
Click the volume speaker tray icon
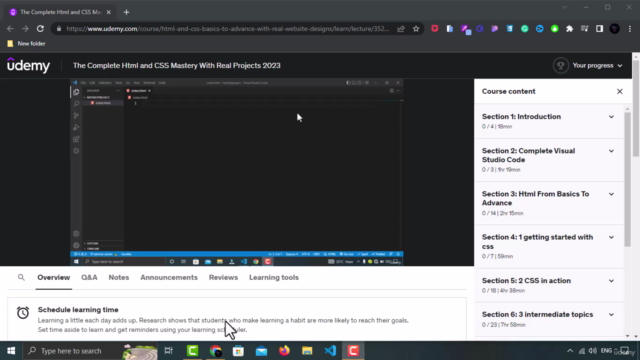[593, 351]
